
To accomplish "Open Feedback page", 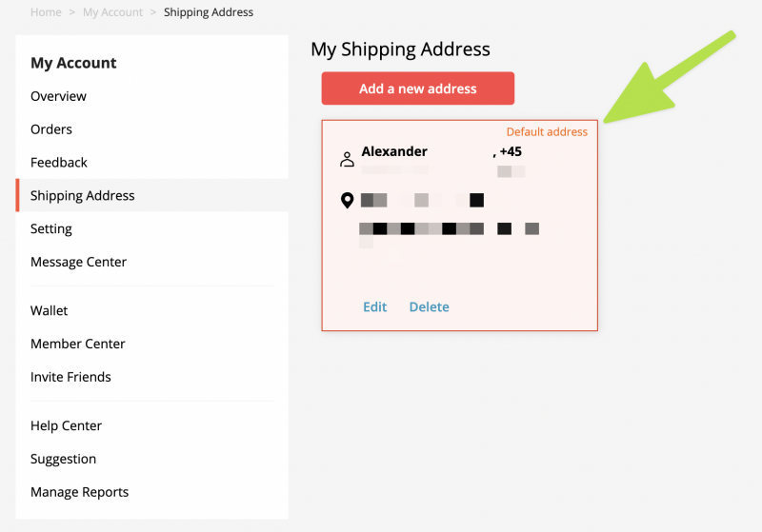I will pos(59,162).
